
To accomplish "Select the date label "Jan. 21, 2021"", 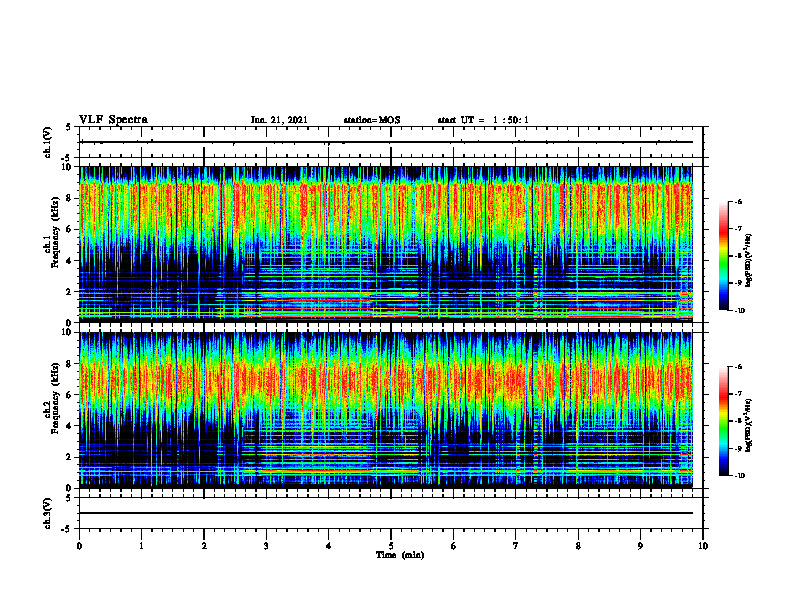I will pyautogui.click(x=279, y=120).
